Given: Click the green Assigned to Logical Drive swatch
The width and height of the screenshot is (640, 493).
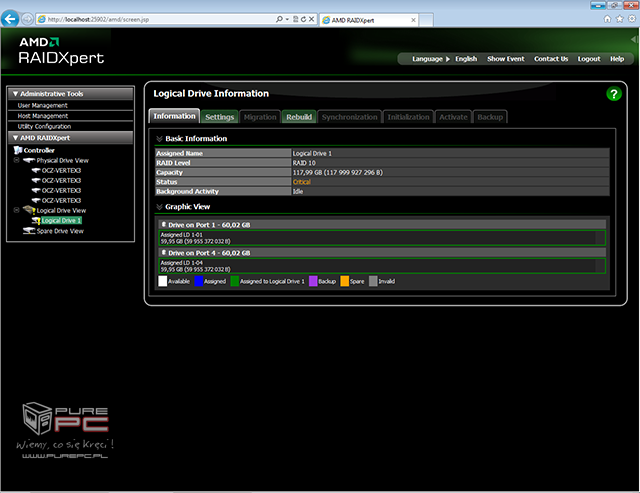Looking at the screenshot, I should (234, 281).
